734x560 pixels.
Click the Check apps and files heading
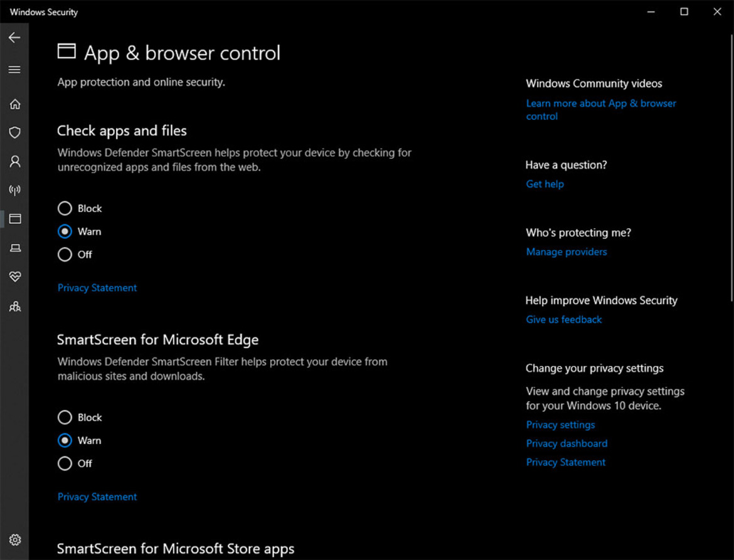click(x=122, y=130)
